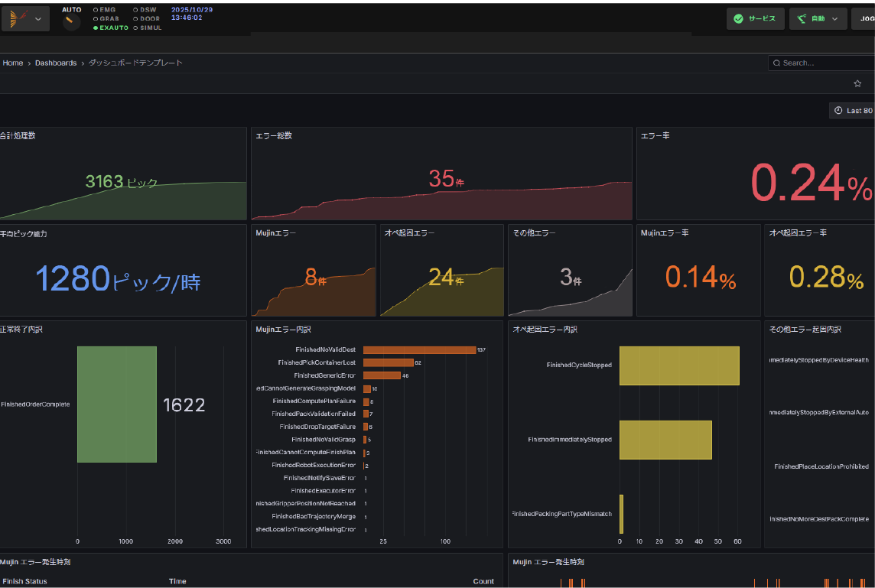Click the Search input field
The image size is (875, 588).
pos(826,63)
